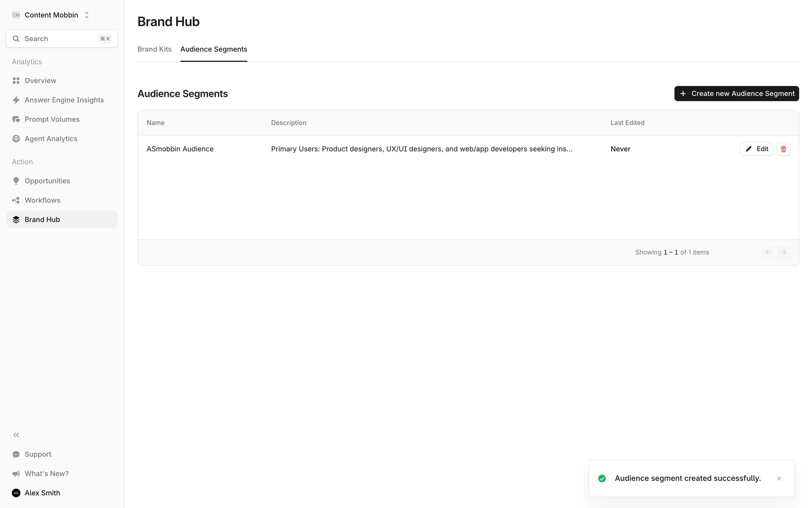Go to previous page of segments

point(768,252)
